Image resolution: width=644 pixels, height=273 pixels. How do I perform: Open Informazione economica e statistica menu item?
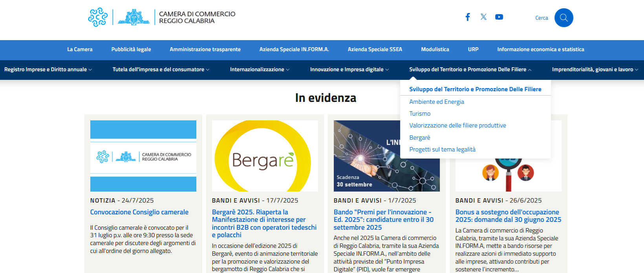[541, 50]
